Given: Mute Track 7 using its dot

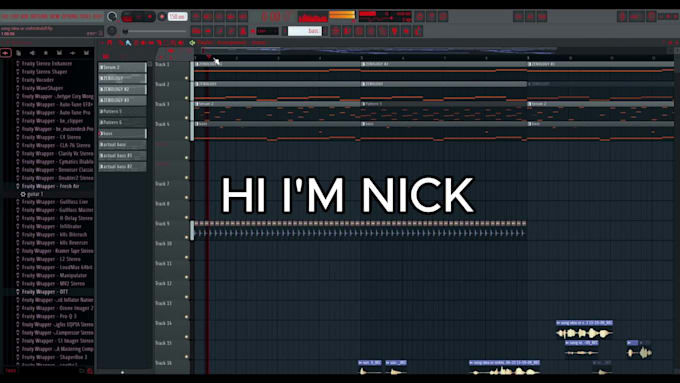Looking at the screenshot, I should coord(187,197).
